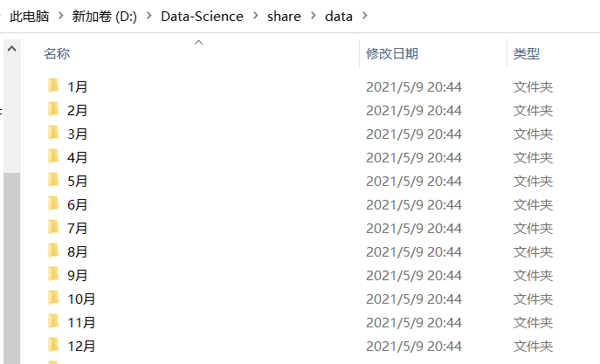Go to Data-Science breadcrumb folder
The height and width of the screenshot is (364, 600).
coord(202,17)
